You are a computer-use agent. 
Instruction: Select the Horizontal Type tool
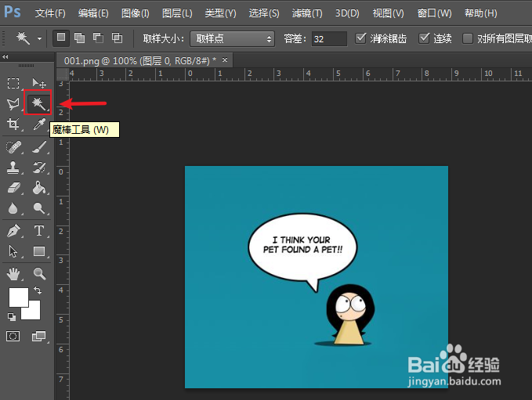pyautogui.click(x=39, y=230)
